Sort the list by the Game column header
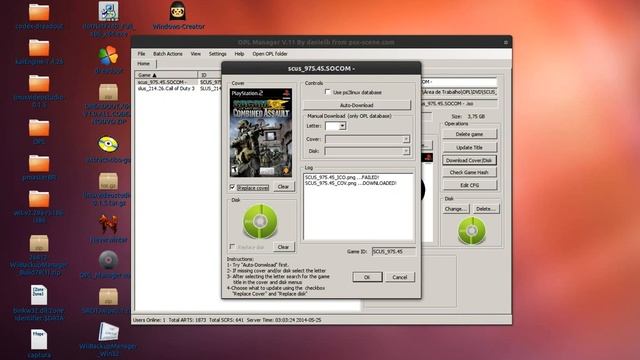 pyautogui.click(x=166, y=75)
